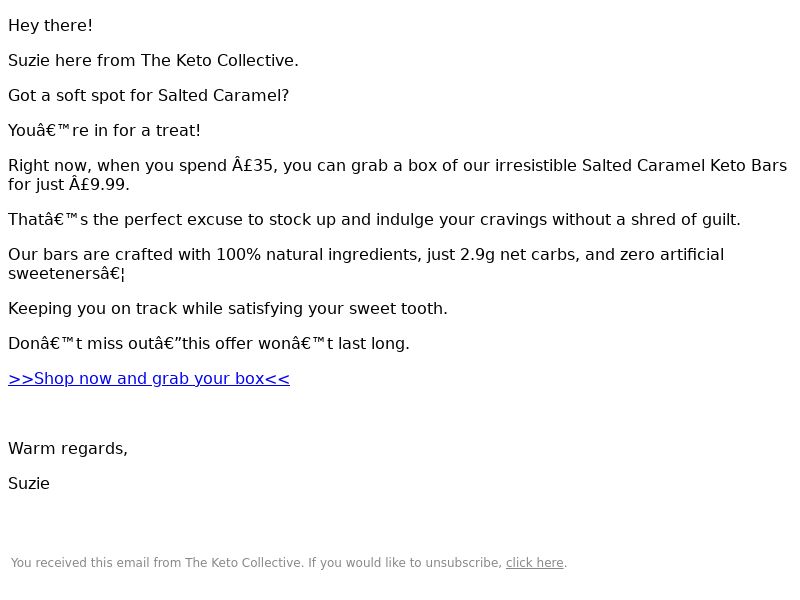Click the 'Suzie here from The Keto Collective' line
This screenshot has width=800, height=600.
[x=153, y=61]
